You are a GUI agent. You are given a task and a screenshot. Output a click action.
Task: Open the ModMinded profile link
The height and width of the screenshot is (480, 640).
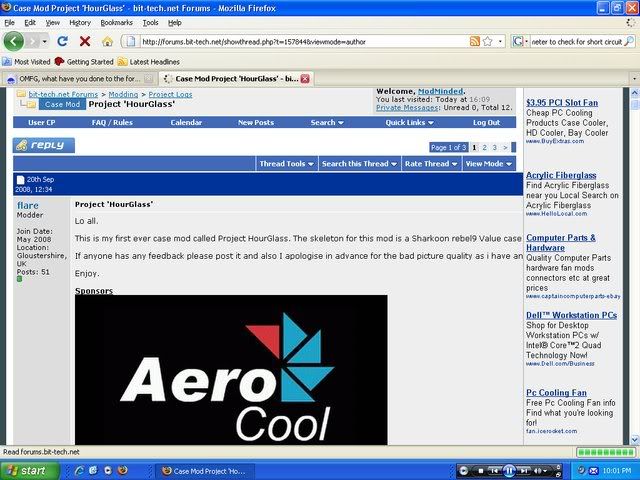(x=440, y=91)
